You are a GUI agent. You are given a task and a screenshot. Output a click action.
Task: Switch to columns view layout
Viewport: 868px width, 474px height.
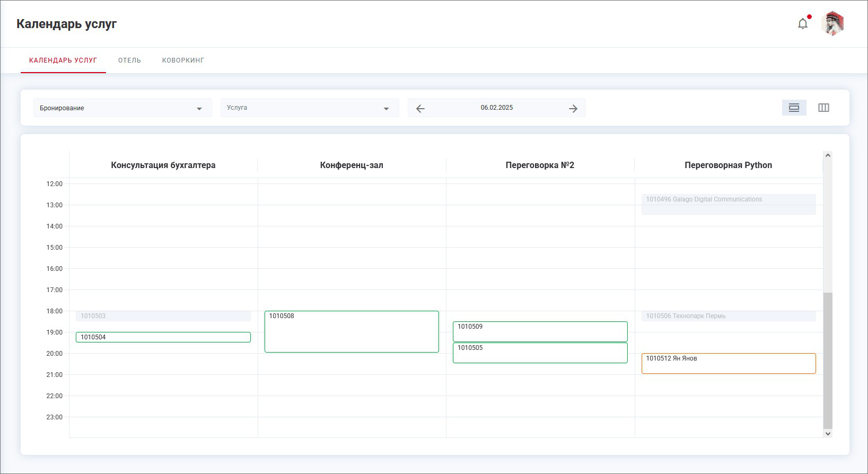point(823,108)
